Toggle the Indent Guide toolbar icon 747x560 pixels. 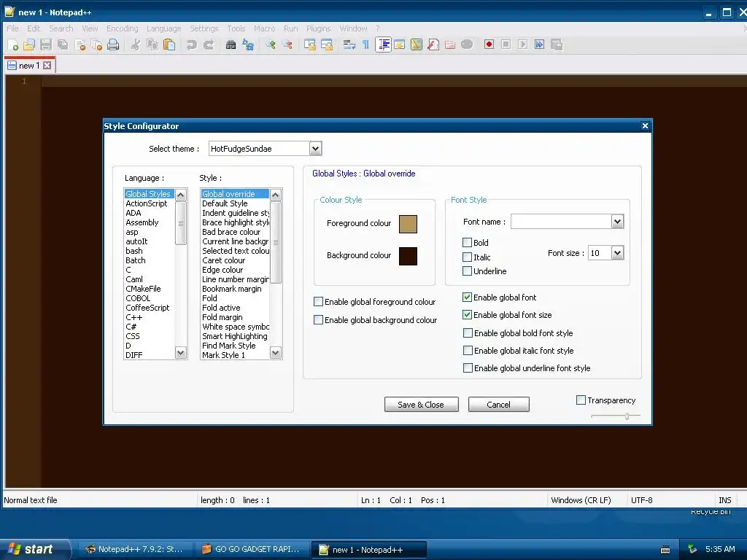383,44
